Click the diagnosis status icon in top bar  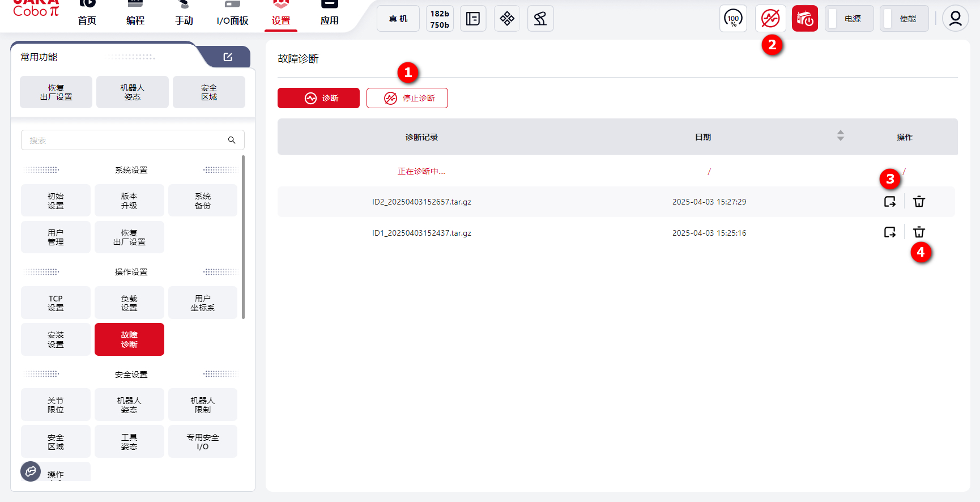(770, 19)
